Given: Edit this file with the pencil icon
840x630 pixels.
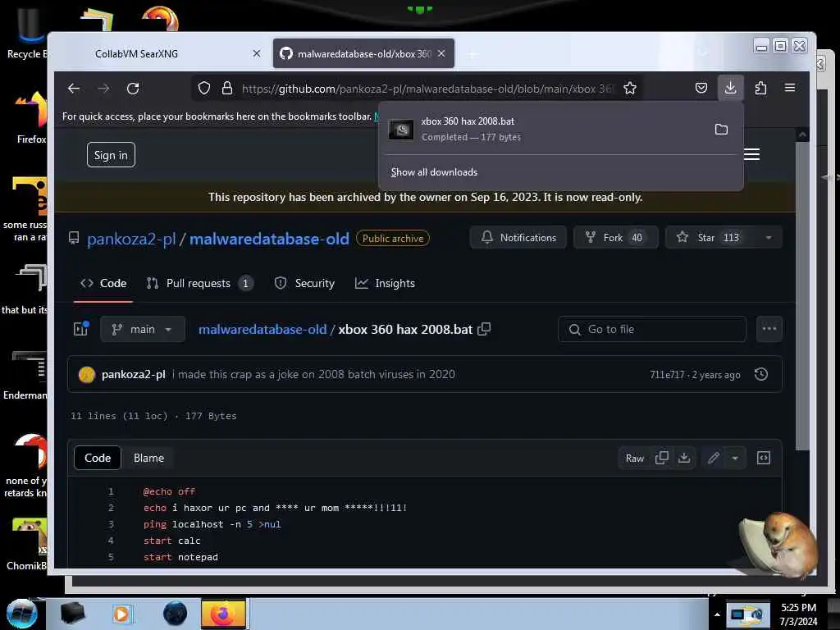Looking at the screenshot, I should click(x=713, y=458).
